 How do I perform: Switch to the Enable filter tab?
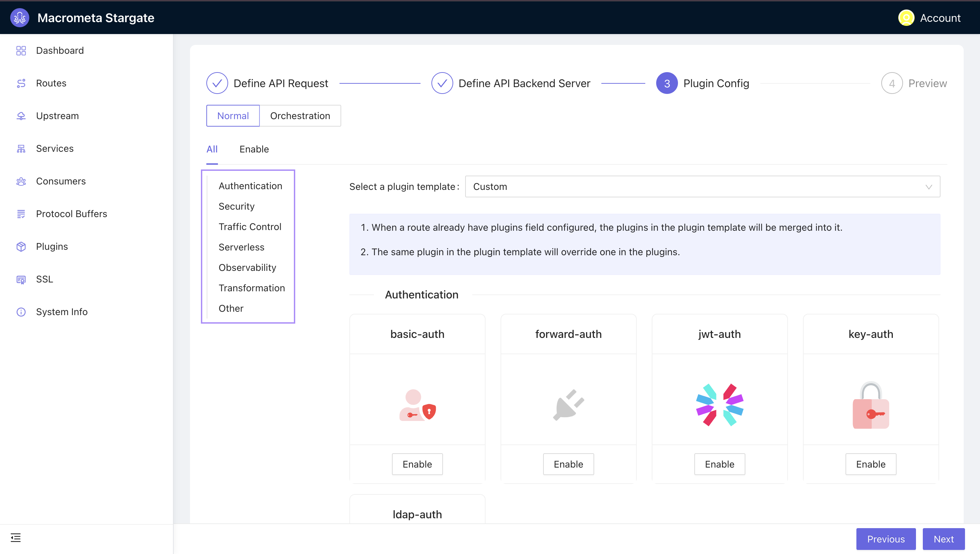(x=254, y=149)
